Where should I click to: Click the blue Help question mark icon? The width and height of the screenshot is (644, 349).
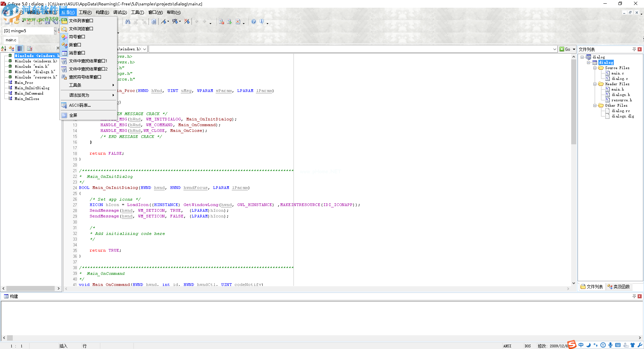click(254, 22)
